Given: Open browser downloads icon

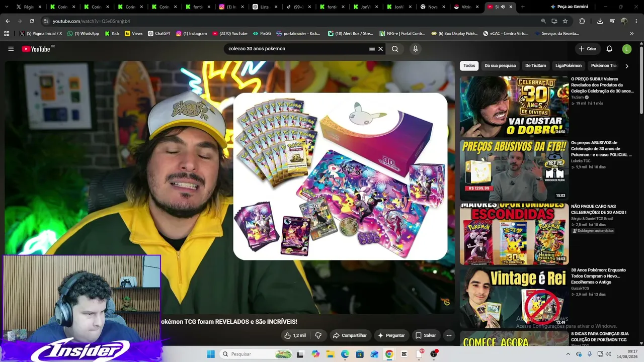Looking at the screenshot, I should pyautogui.click(x=600, y=21).
